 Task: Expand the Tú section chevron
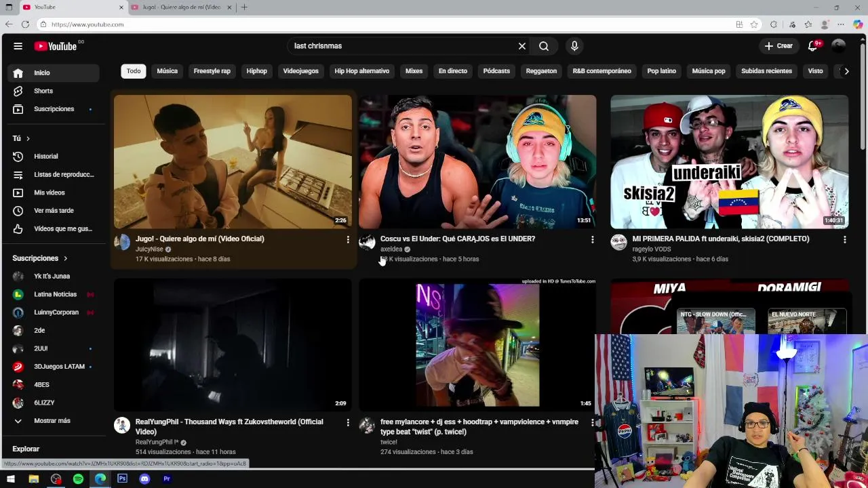pyautogui.click(x=28, y=138)
